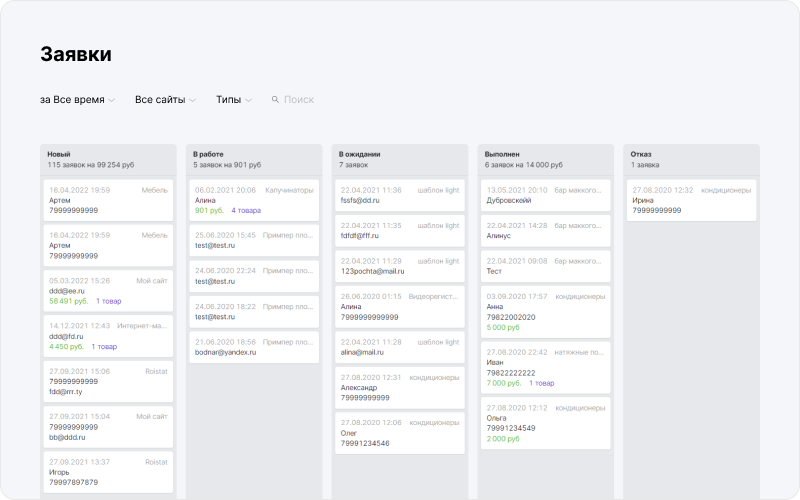This screenshot has height=500, width=800.
Task: Open the Алинус card in Выполнен
Action: point(545,231)
